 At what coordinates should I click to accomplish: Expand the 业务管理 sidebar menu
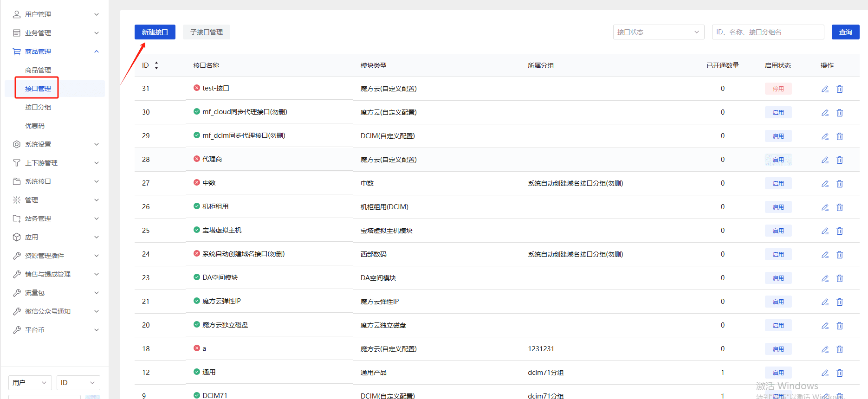[56, 33]
